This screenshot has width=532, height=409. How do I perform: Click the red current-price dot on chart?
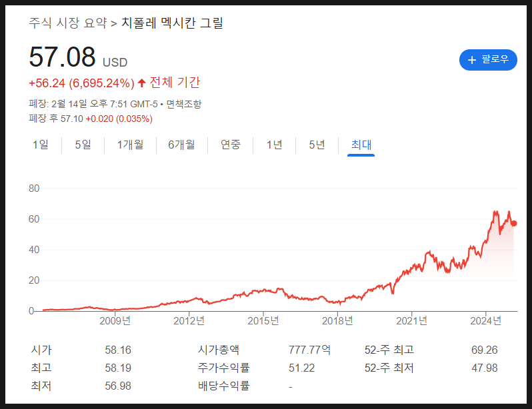tap(514, 224)
